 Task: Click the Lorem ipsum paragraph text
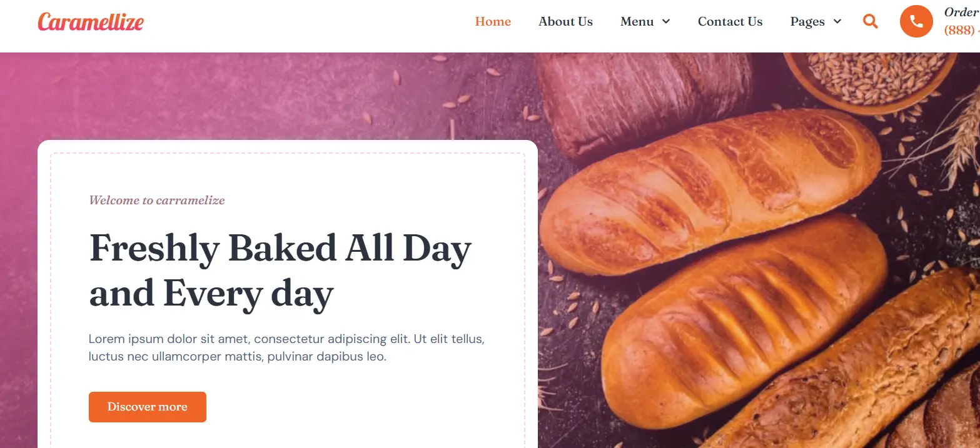(286, 348)
